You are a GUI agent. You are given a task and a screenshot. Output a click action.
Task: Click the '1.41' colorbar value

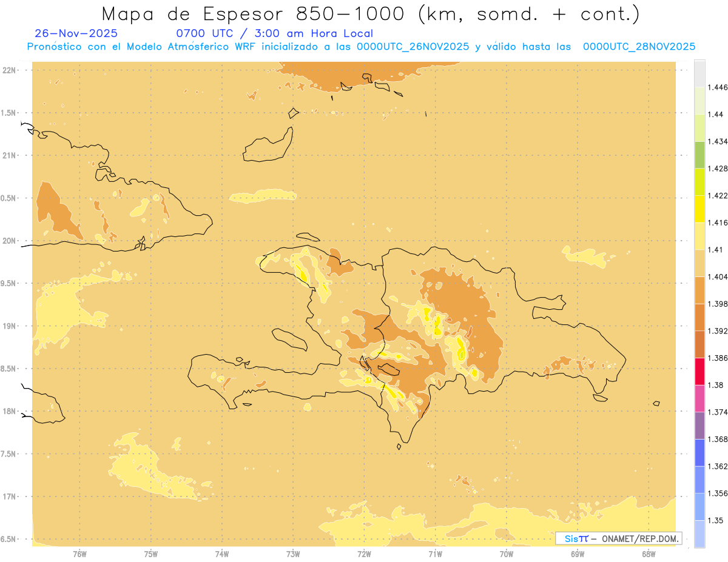[715, 249]
